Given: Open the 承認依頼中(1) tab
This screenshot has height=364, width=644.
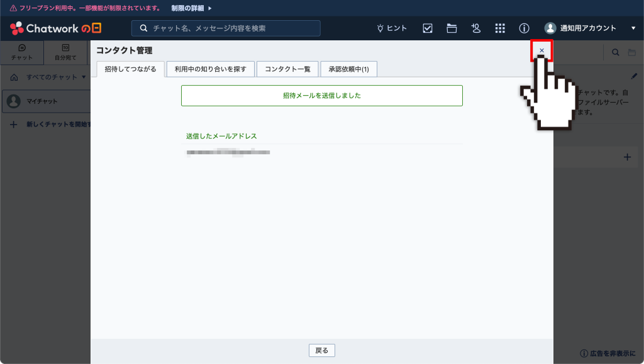Looking at the screenshot, I should pyautogui.click(x=348, y=69).
